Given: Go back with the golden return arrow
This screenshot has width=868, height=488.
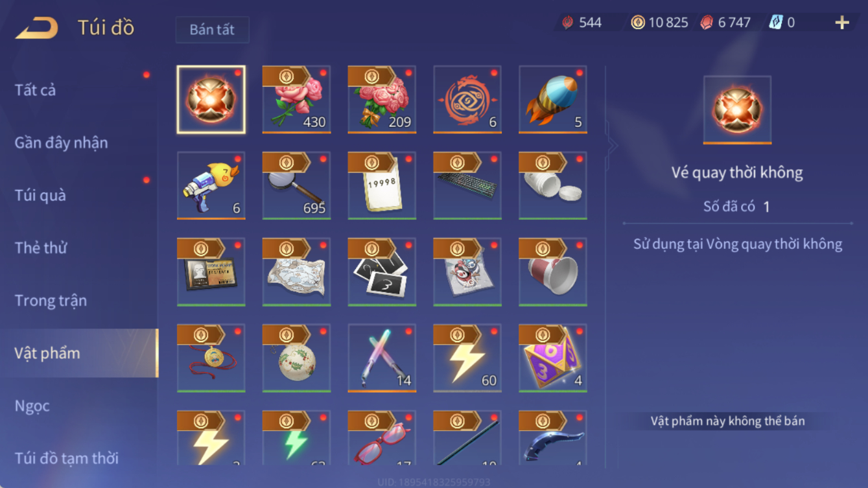Looking at the screenshot, I should [37, 28].
